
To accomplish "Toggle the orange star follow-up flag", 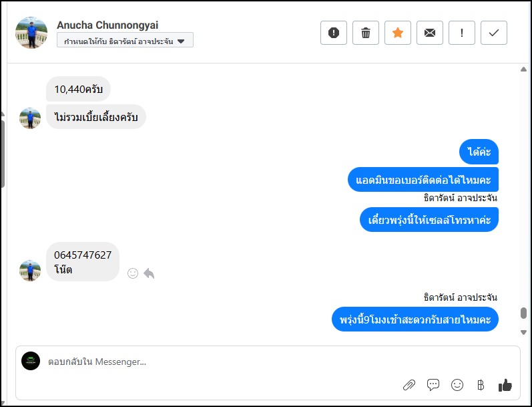I will click(x=398, y=33).
